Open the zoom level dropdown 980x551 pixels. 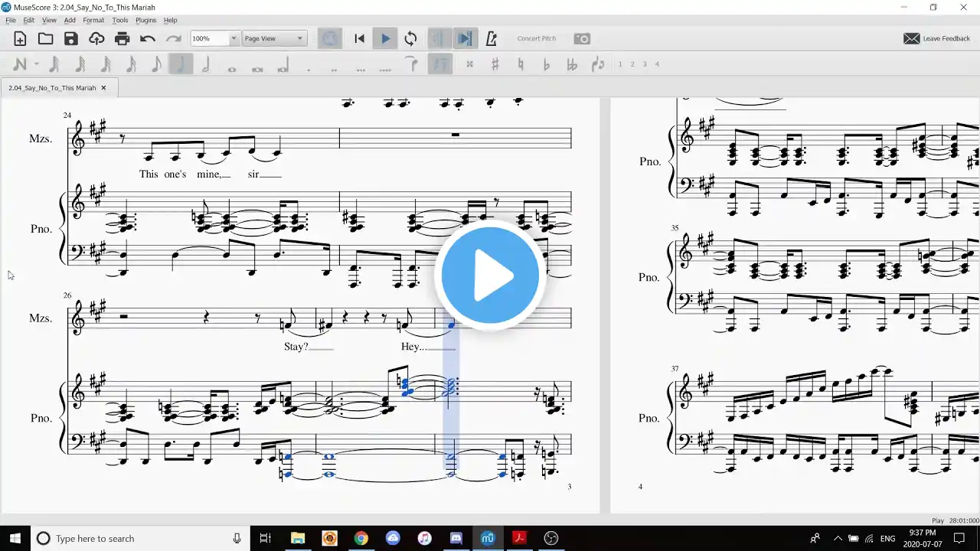234,38
